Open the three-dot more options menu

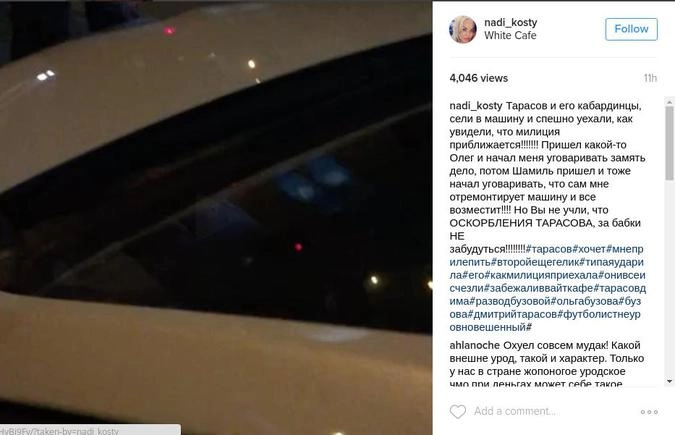tap(649, 412)
